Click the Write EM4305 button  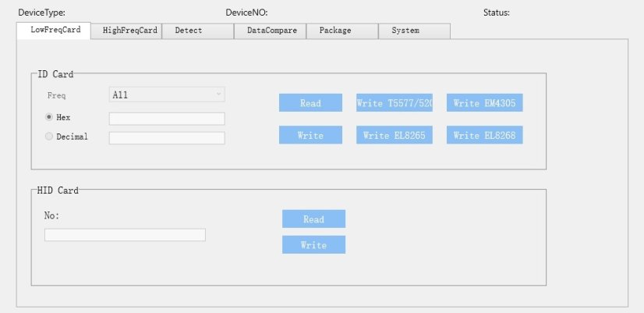[484, 103]
